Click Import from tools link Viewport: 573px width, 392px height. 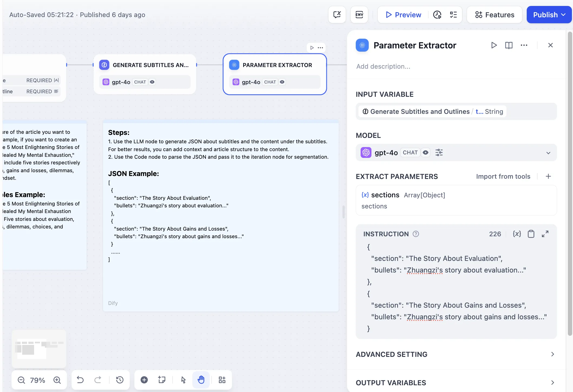point(503,176)
